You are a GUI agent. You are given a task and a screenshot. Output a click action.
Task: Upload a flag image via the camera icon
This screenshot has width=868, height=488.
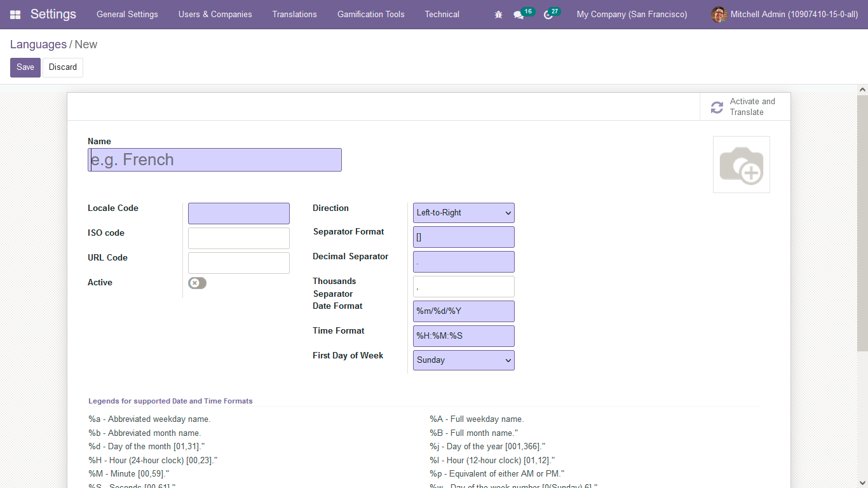click(741, 164)
